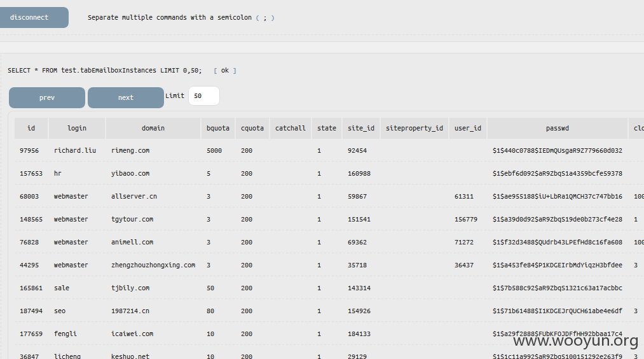Viewport: 644px width, 359px height.
Task: Click id cell 157653
Action: [31, 174]
